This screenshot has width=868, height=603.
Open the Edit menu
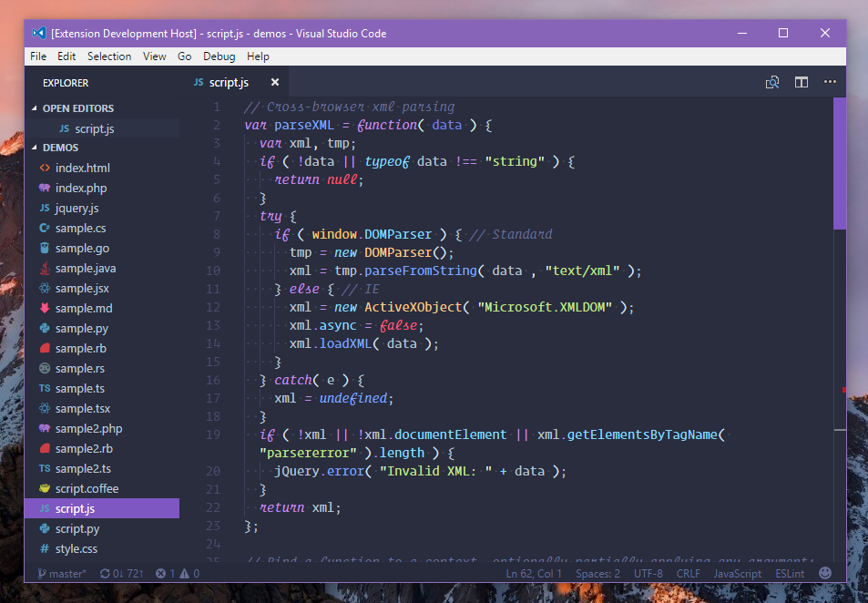66,56
